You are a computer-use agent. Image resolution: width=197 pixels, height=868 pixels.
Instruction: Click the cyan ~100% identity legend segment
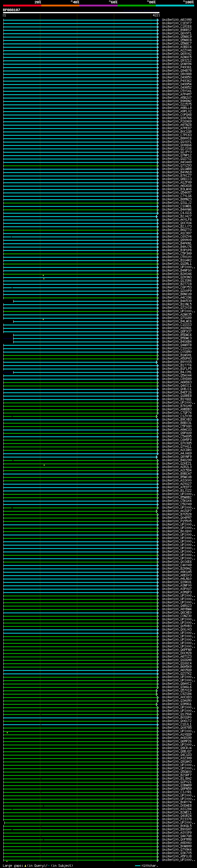click(x=175, y=6)
